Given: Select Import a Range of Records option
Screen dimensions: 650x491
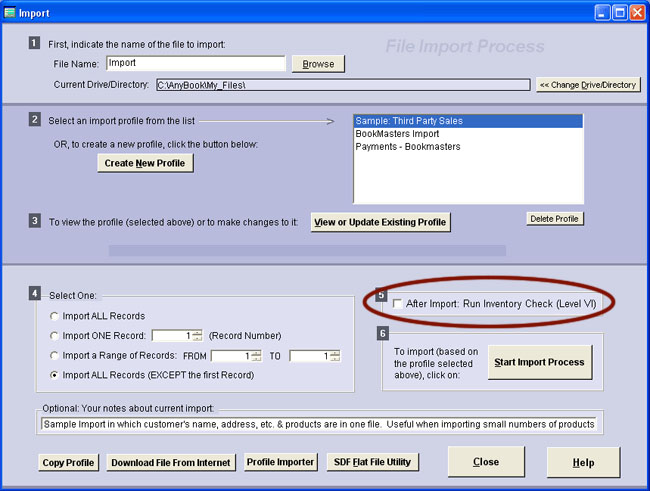Looking at the screenshot, I should pos(54,355).
